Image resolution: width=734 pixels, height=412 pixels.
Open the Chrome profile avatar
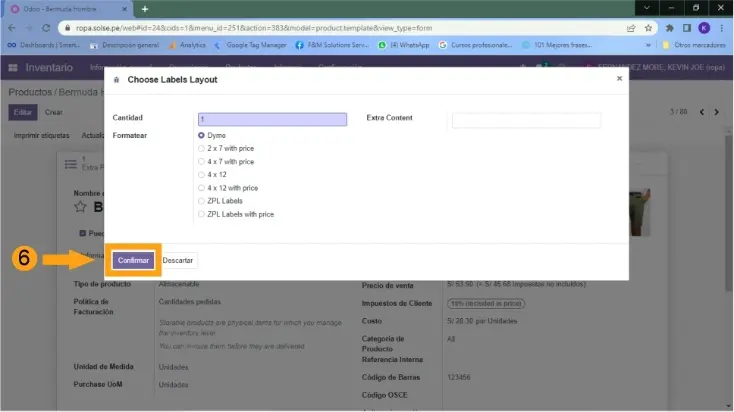(x=704, y=28)
